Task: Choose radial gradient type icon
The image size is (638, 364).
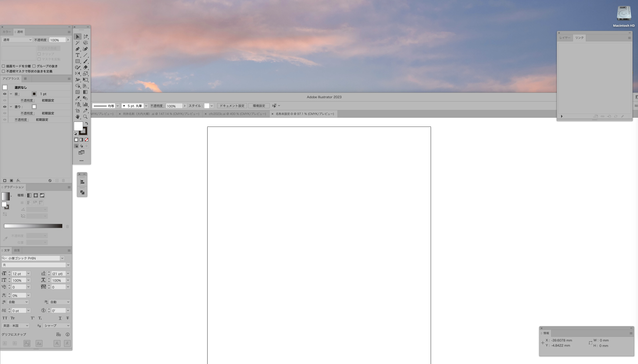Action: [36, 195]
